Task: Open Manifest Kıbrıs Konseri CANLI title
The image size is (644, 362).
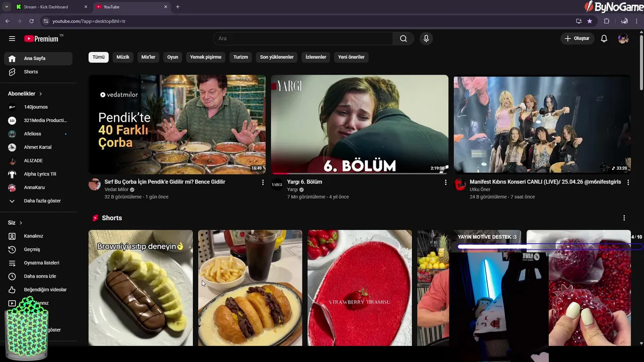Action: (545, 182)
